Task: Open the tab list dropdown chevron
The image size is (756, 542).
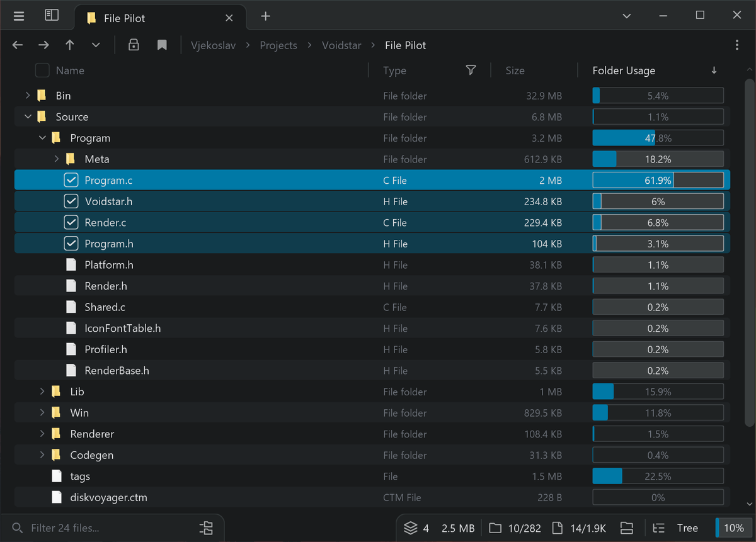Action: pyautogui.click(x=626, y=16)
